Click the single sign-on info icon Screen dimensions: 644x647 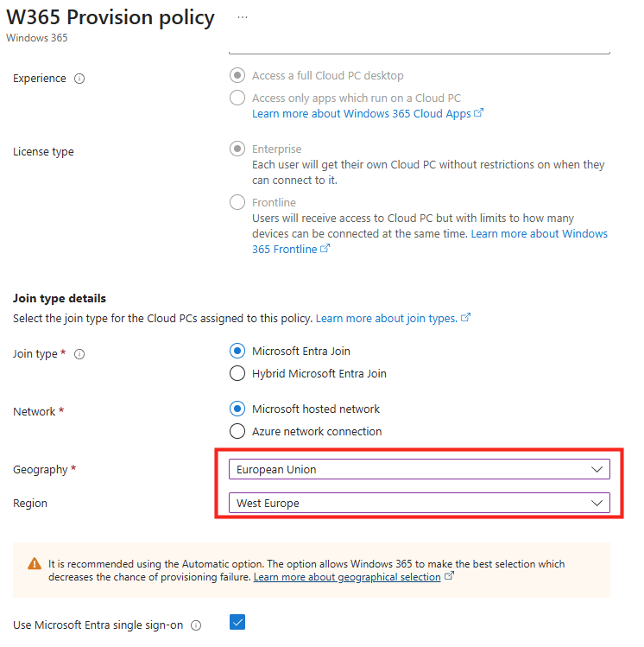pyautogui.click(x=197, y=625)
